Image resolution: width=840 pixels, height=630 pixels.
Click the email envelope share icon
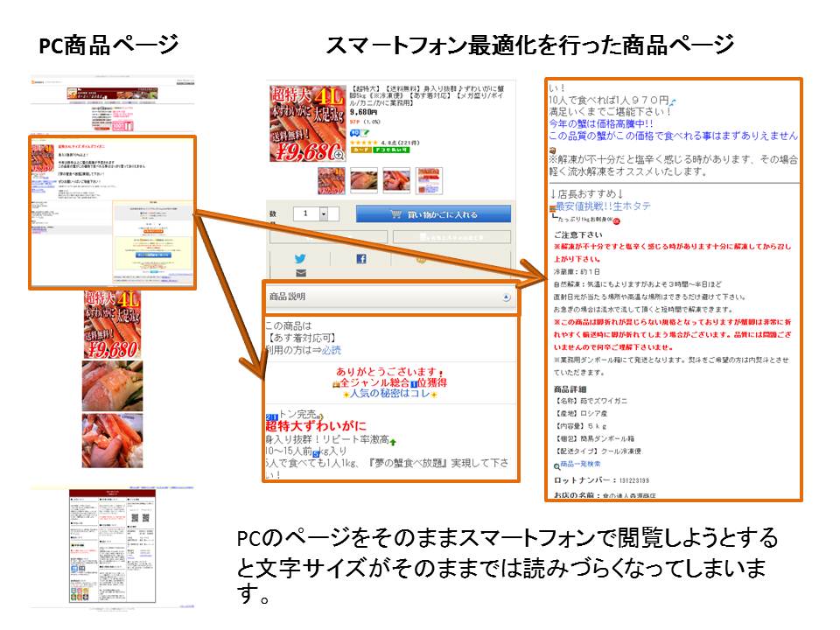coord(300,273)
